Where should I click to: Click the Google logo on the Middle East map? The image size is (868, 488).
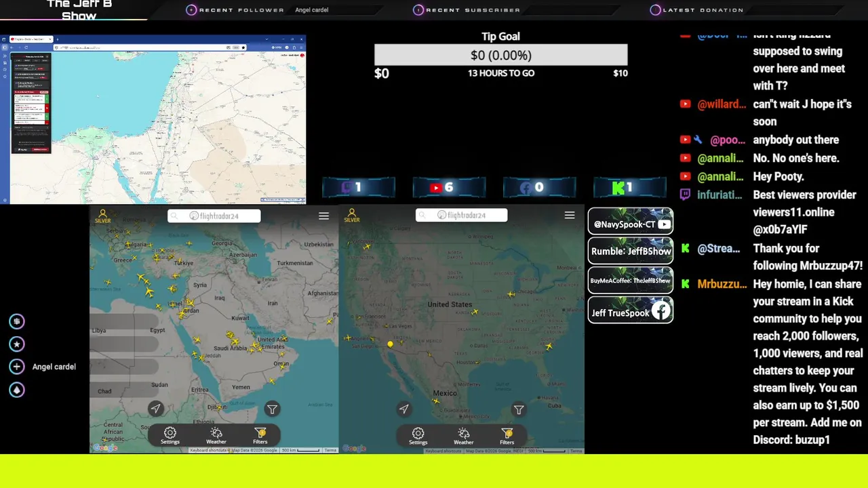[105, 448]
